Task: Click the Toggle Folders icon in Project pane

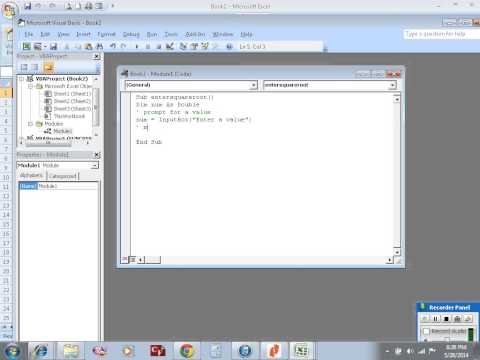Action: (48, 67)
